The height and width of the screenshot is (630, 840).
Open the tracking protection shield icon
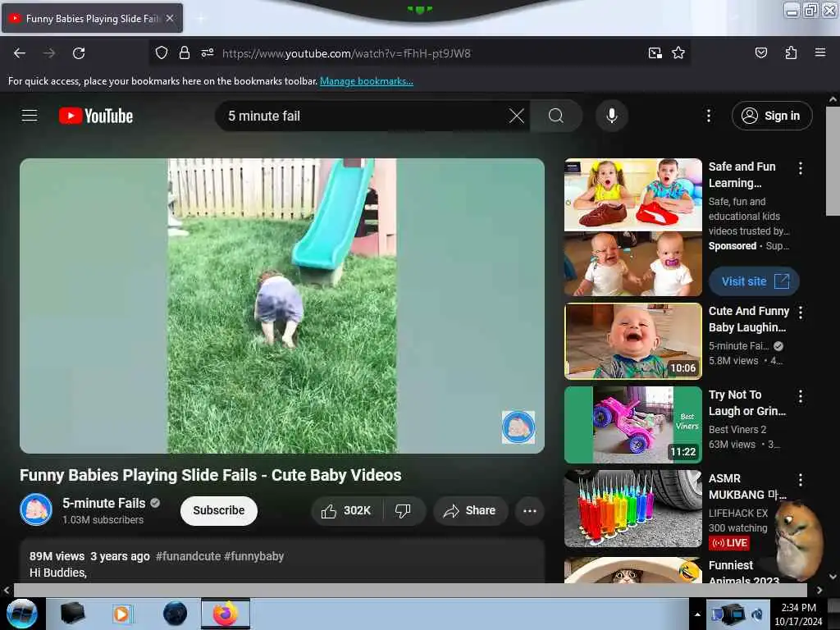(x=162, y=53)
